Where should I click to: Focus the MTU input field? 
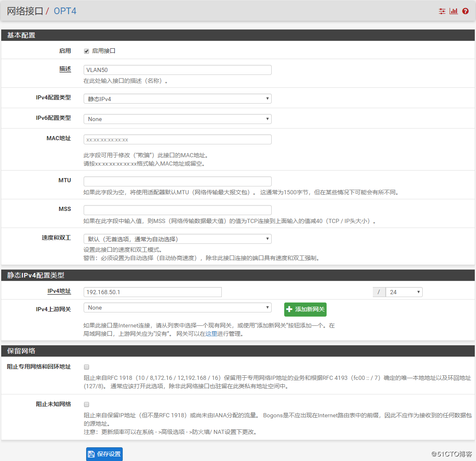[177, 181]
